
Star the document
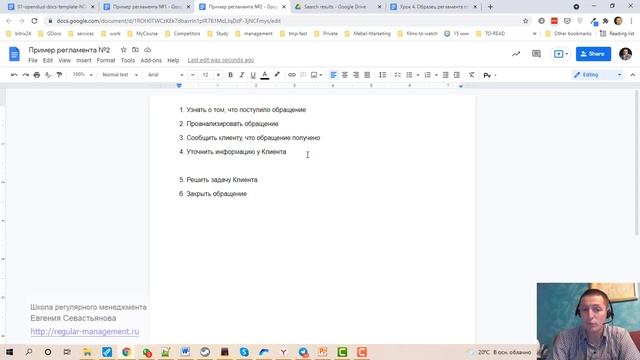coord(123,50)
